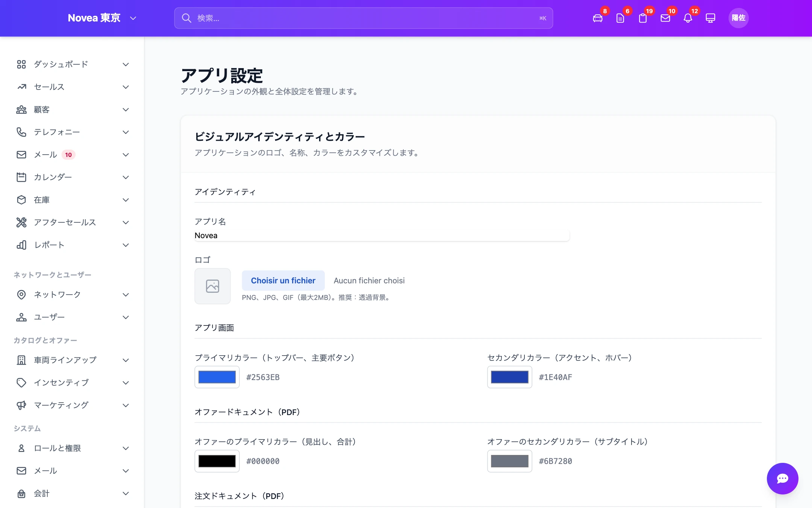Click the #1E40AF hex value
Screen dimensions: 812x508
click(x=555, y=377)
